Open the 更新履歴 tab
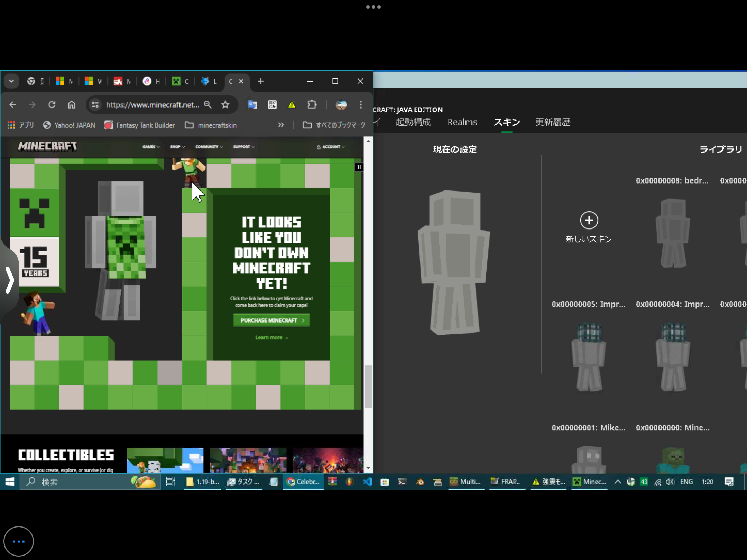 (552, 122)
